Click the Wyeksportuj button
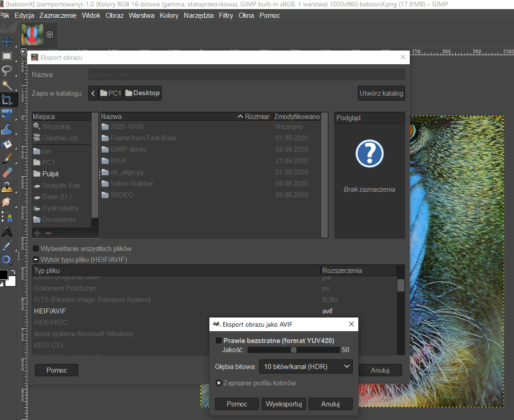 coord(284,404)
